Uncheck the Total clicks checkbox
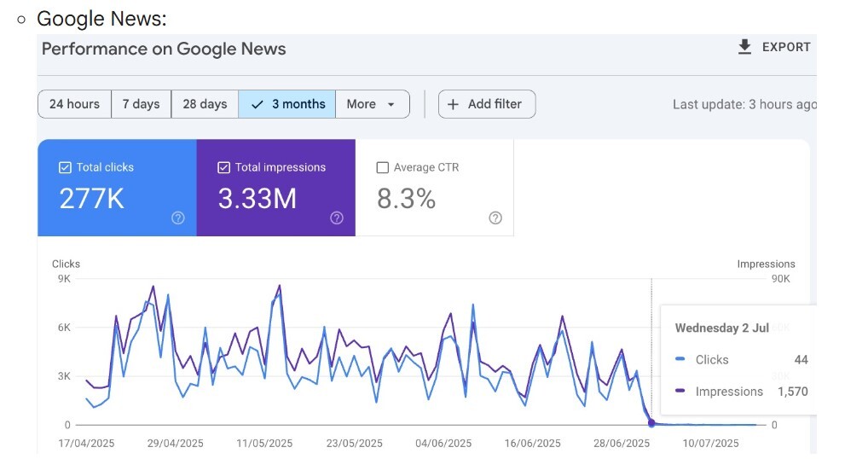 click(65, 167)
